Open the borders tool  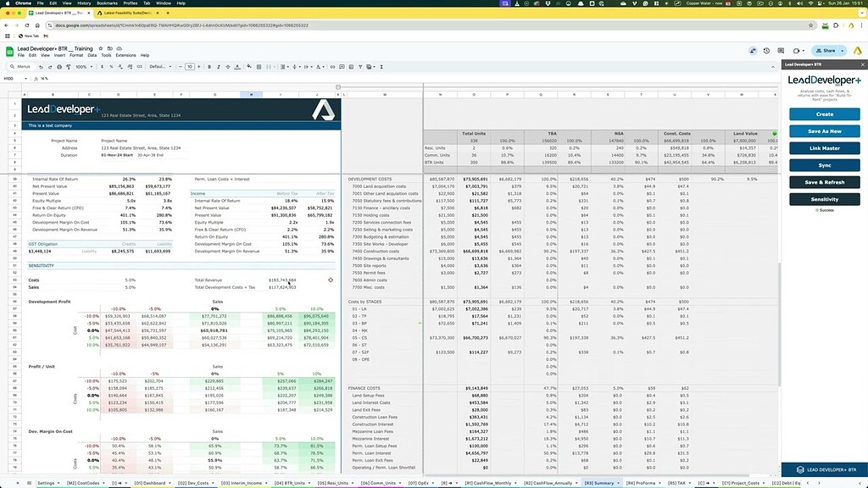tap(259, 67)
